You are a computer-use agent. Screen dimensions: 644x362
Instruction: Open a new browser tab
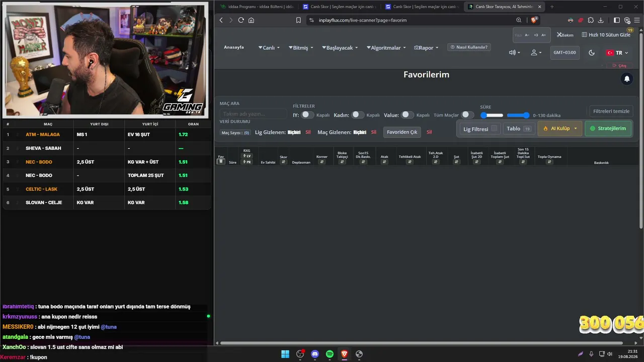coord(552,7)
